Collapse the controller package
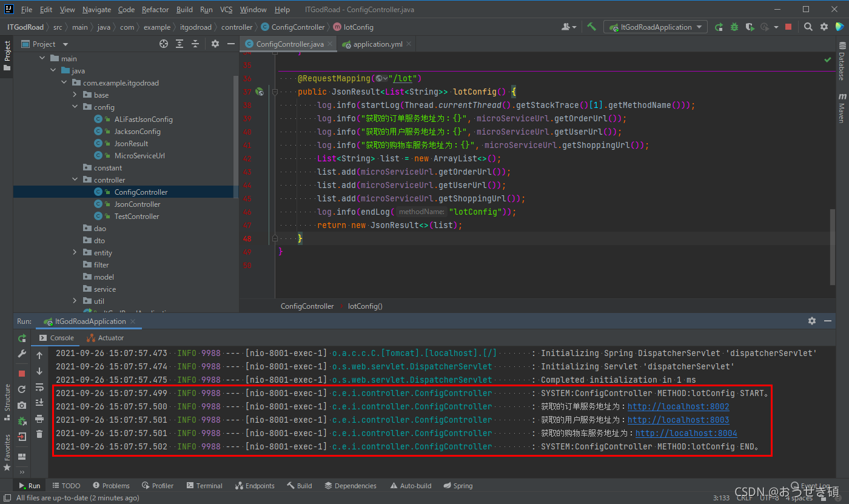Viewport: 849px width, 504px height. [x=75, y=180]
